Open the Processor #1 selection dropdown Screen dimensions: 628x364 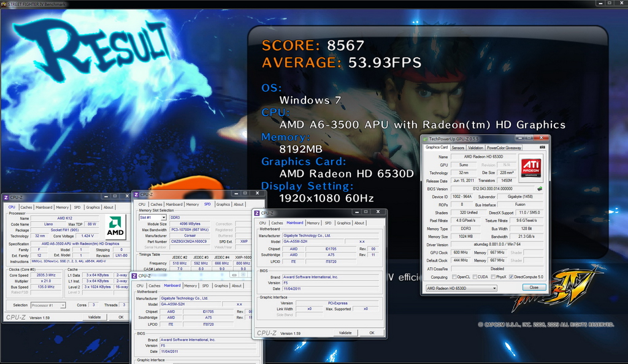[x=48, y=305]
